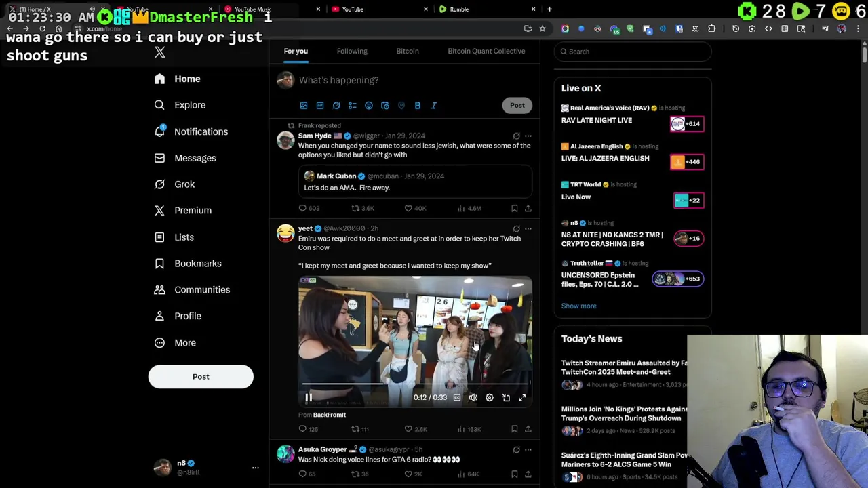This screenshot has height=488, width=868.
Task: Add a poll to the new post
Action: tap(353, 106)
